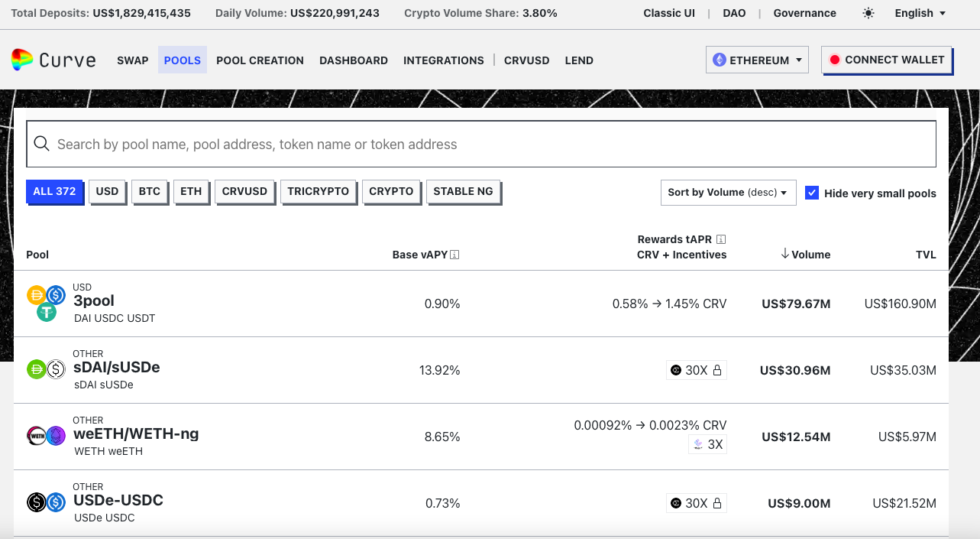Open the Sort by Volume dropdown
This screenshot has height=539, width=980.
coord(728,193)
